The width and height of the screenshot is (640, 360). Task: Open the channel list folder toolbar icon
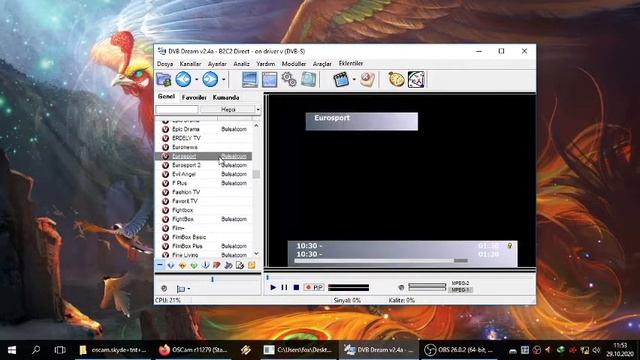(164, 79)
